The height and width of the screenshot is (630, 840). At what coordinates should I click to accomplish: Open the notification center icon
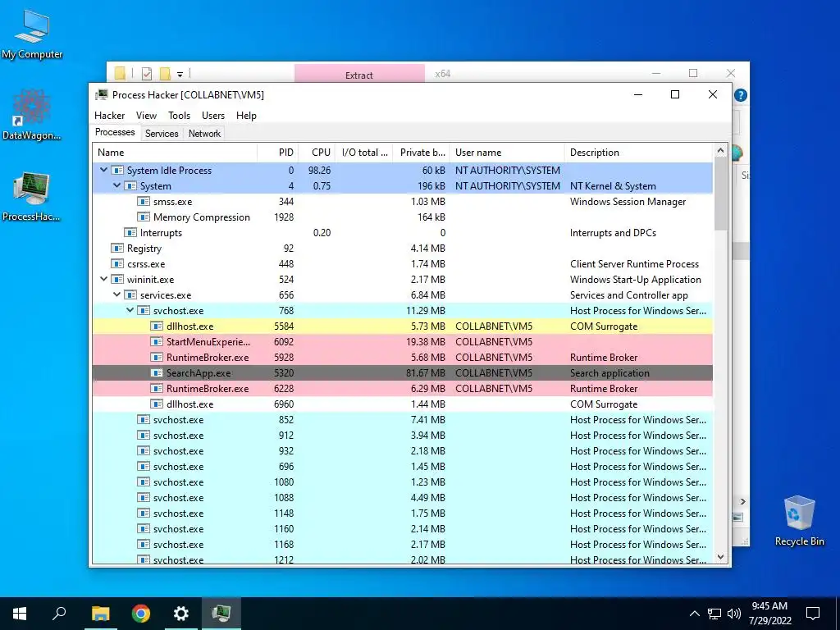tap(813, 614)
